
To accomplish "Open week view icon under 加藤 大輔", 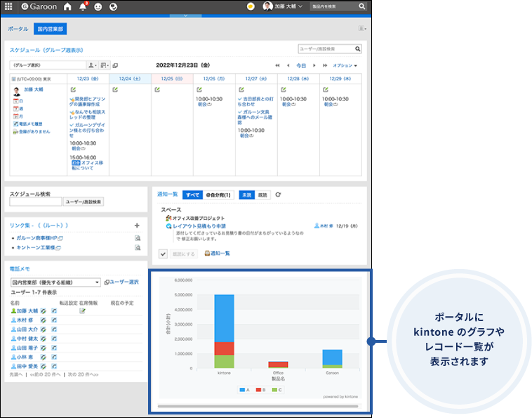I will 16,109.
